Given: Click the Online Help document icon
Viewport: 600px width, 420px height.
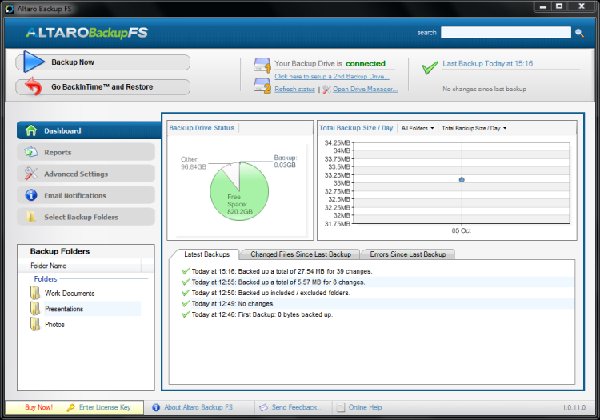Looking at the screenshot, I should 341,407.
